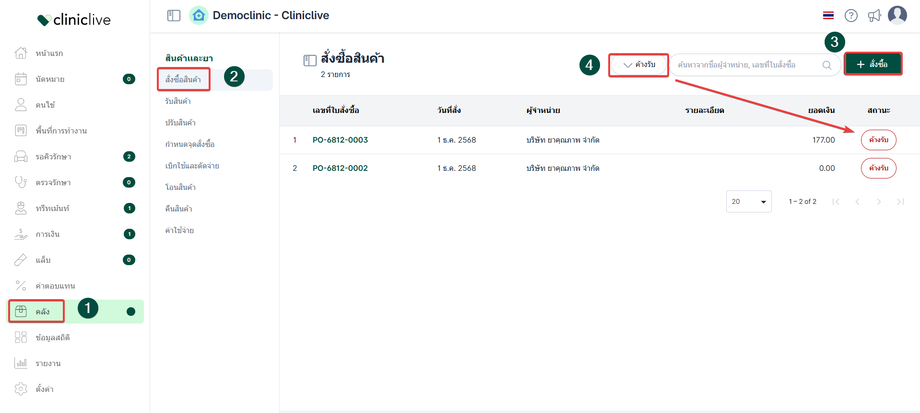Open the ค้างรับ status filter dropdown
This screenshot has width=920, height=413.
pyautogui.click(x=639, y=65)
